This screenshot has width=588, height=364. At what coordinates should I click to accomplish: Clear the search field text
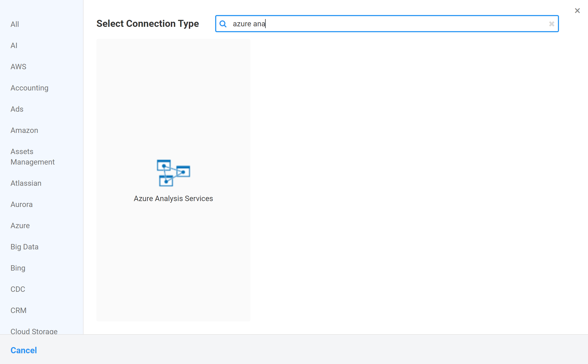(551, 24)
